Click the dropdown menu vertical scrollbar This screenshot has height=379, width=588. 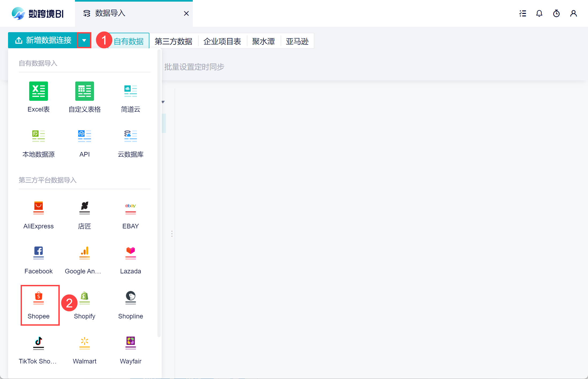pos(159,193)
